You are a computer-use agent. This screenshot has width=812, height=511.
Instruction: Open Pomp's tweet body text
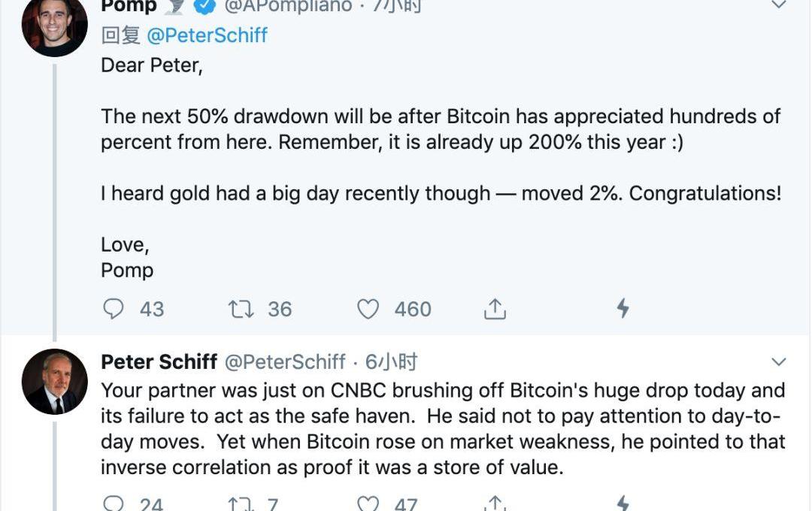click(441, 129)
